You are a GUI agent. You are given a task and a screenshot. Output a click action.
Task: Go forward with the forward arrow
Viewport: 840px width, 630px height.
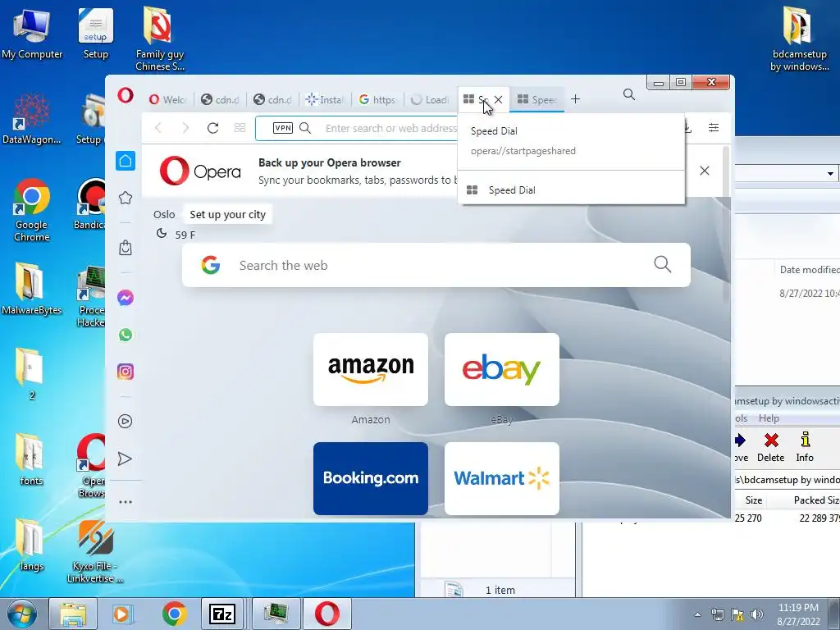tap(185, 127)
